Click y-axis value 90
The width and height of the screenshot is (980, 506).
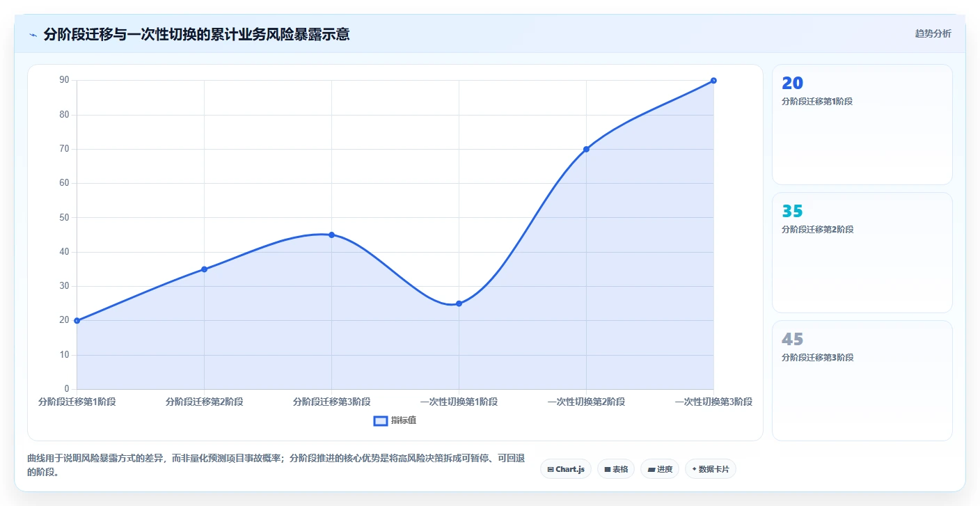click(x=64, y=80)
